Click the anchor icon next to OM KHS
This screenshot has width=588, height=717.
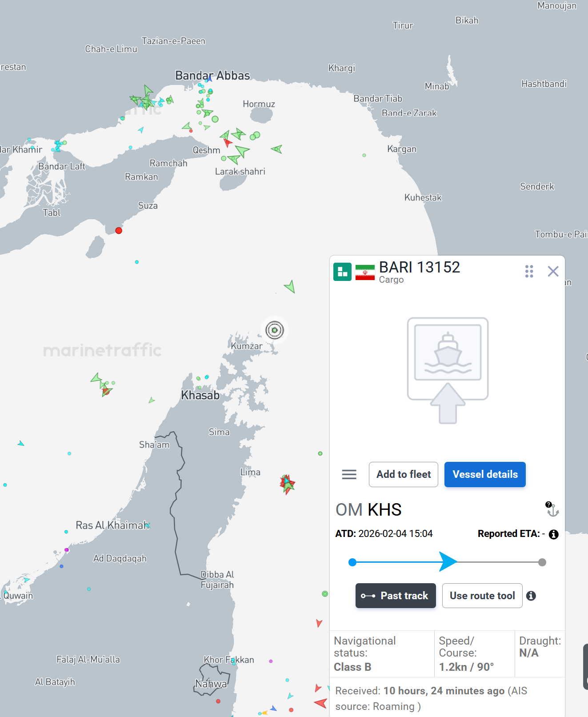pyautogui.click(x=552, y=509)
